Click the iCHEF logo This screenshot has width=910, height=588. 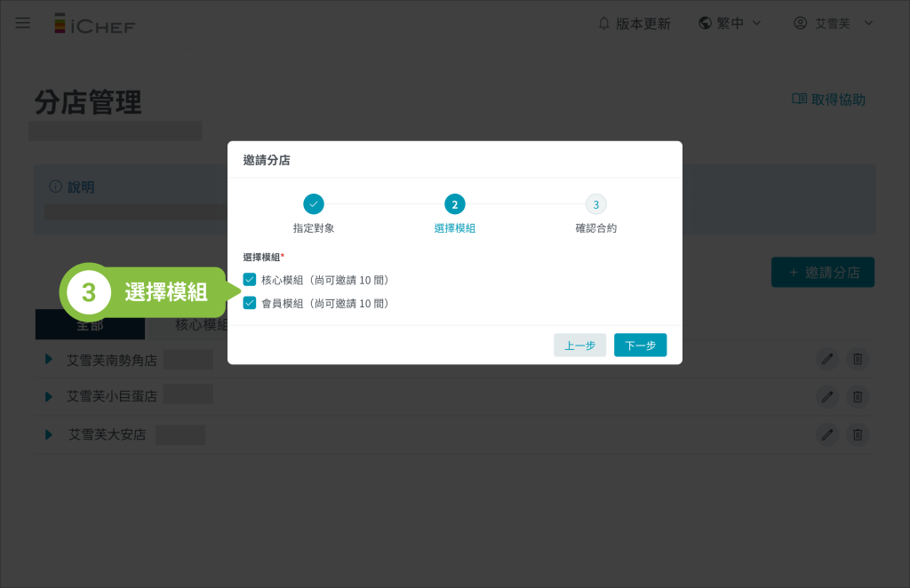click(x=94, y=24)
